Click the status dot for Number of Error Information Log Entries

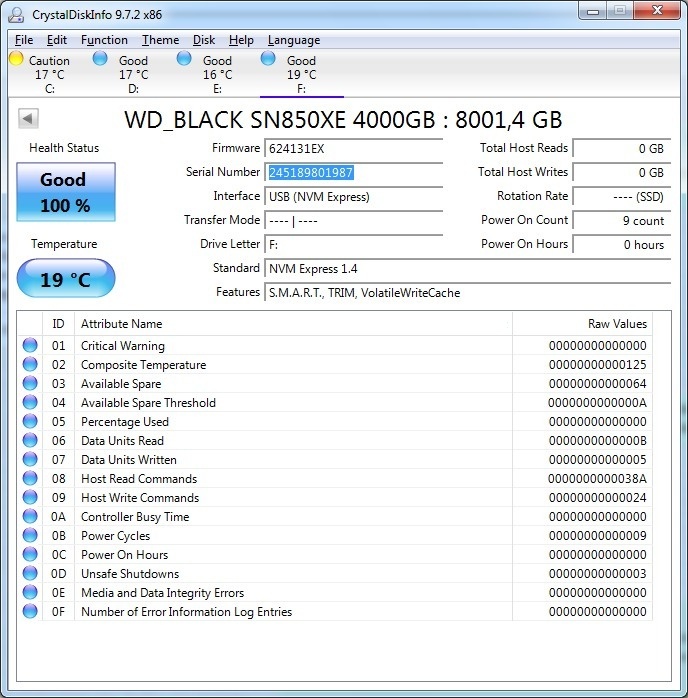click(30, 611)
